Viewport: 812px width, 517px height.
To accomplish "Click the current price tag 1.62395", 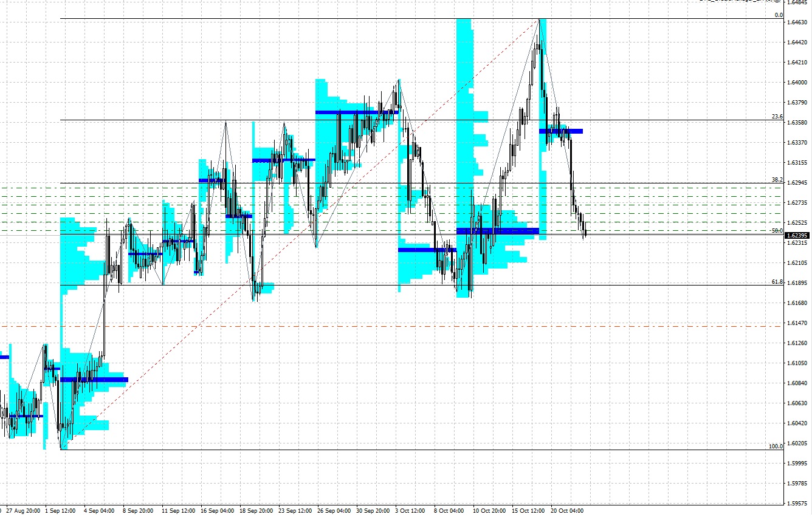I will (797, 235).
